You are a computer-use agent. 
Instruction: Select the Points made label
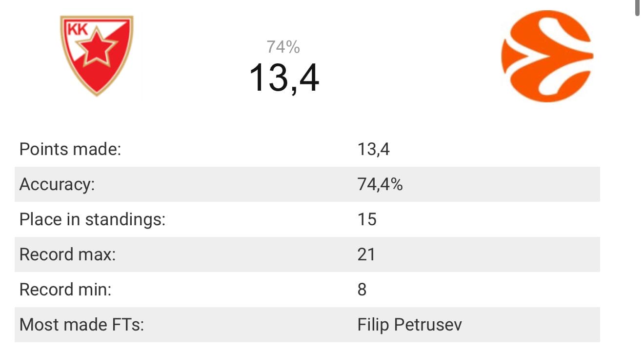coord(70,149)
